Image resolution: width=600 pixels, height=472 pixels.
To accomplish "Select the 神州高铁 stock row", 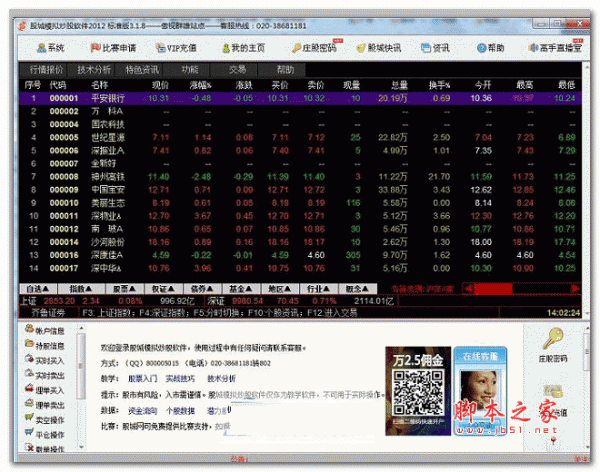I will pos(300,177).
